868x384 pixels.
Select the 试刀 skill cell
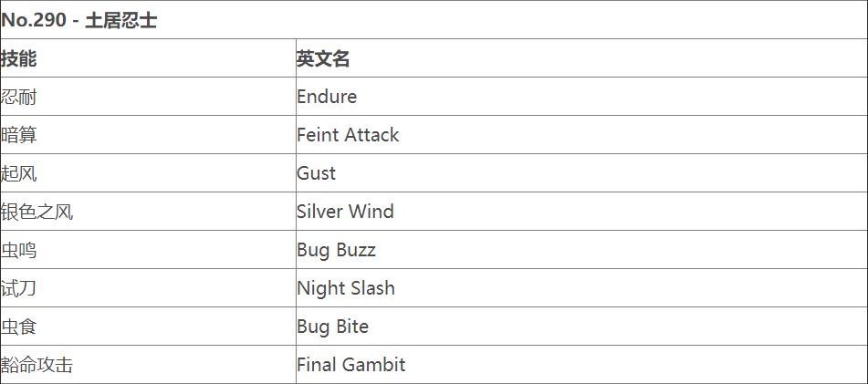point(19,288)
